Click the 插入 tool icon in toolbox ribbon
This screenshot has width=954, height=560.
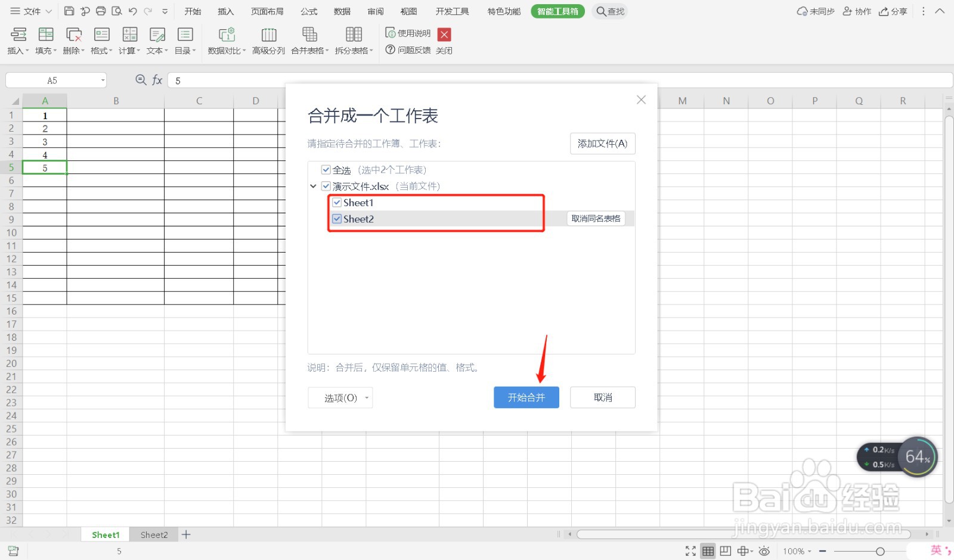(18, 35)
